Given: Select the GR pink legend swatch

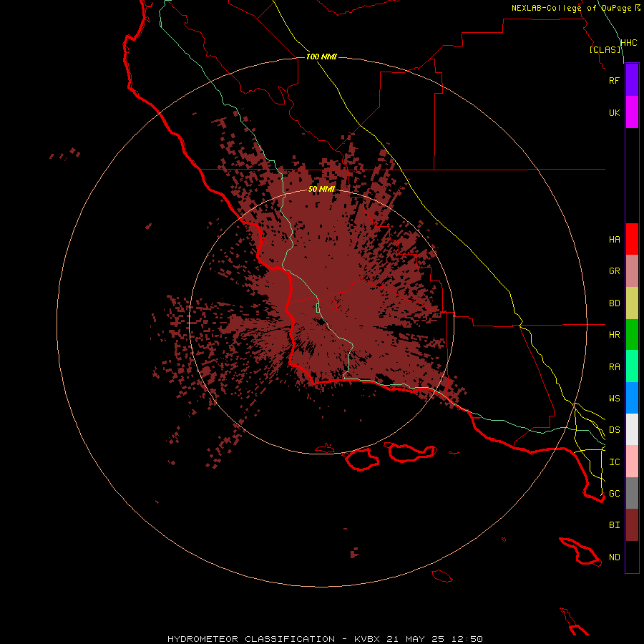Looking at the screenshot, I should [632, 271].
